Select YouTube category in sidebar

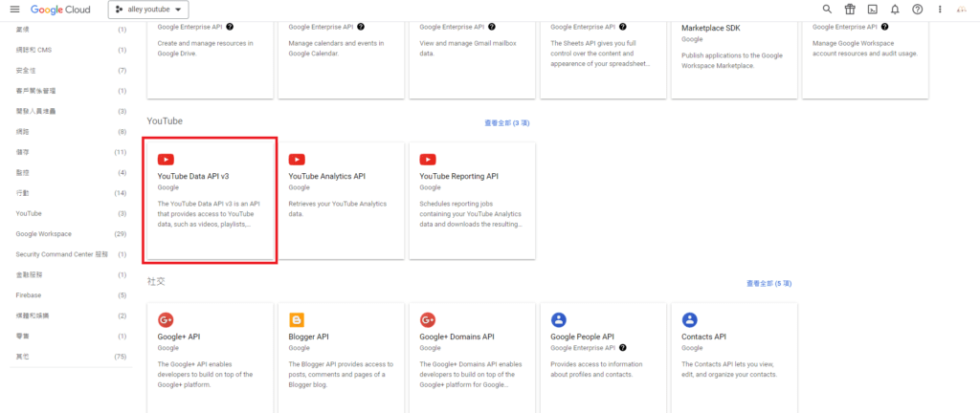[29, 213]
